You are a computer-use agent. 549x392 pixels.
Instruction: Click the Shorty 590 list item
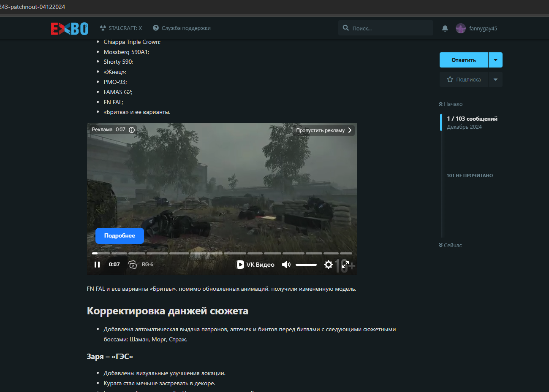point(118,62)
